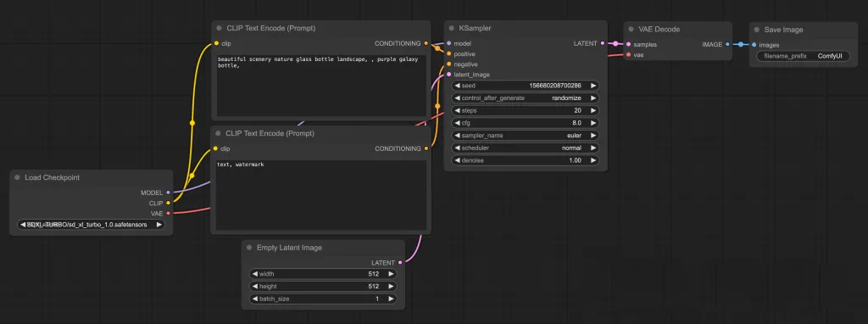Select previous checkpoint with left arrow
The image size is (868, 324).
[23, 224]
